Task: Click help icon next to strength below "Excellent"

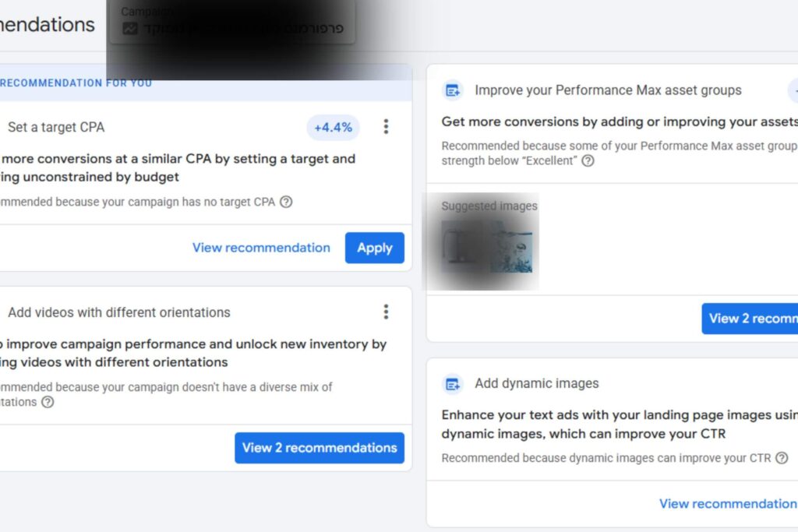Action: (x=588, y=160)
